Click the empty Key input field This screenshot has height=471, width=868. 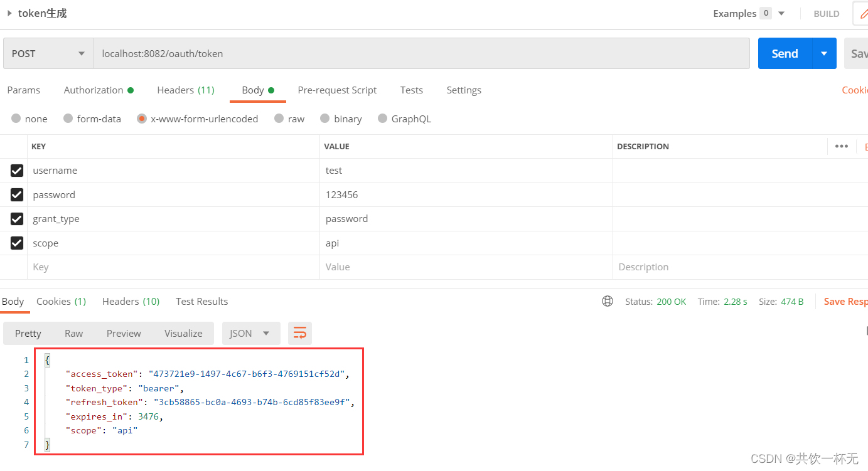(x=173, y=267)
